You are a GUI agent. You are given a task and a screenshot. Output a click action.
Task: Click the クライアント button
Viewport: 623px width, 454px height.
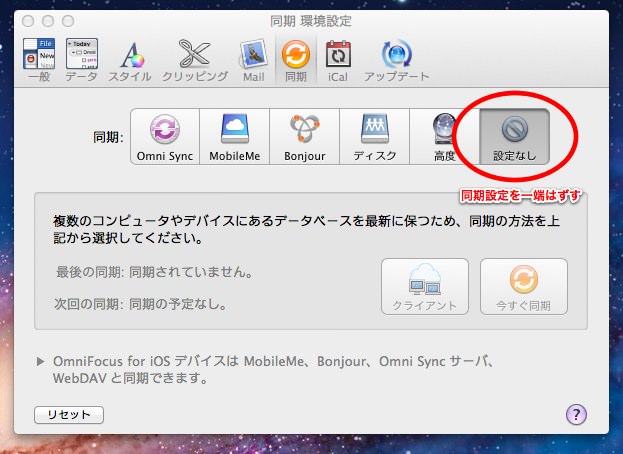(x=425, y=287)
